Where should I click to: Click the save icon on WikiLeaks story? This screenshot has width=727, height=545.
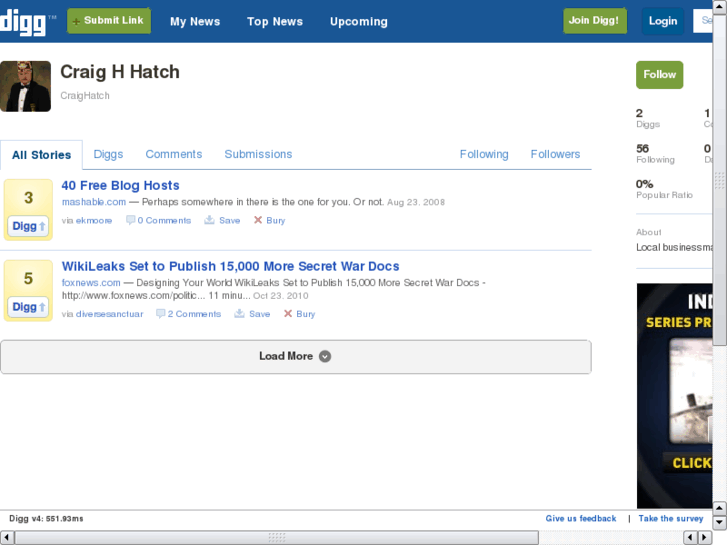pyautogui.click(x=239, y=314)
